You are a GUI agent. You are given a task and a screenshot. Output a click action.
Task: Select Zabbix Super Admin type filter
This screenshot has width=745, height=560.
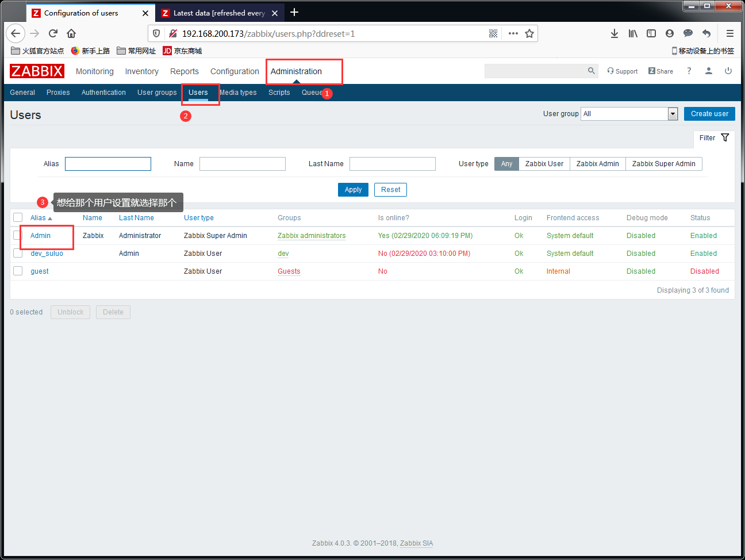point(664,164)
